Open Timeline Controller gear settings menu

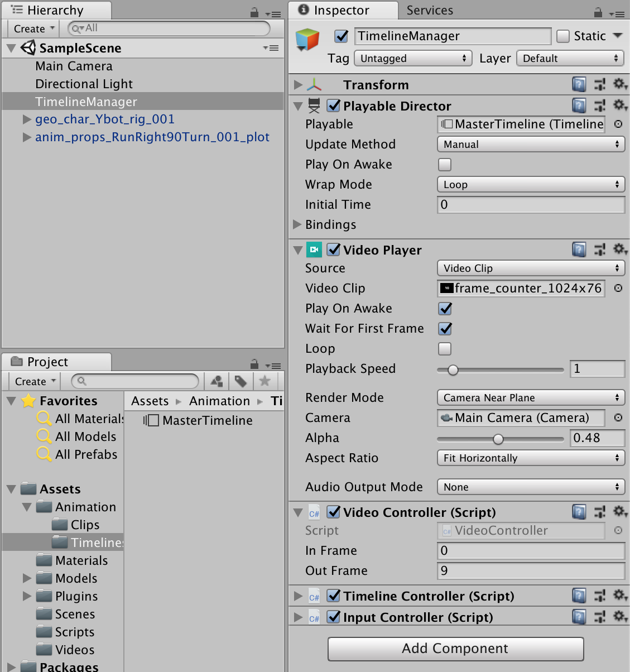[x=619, y=595]
